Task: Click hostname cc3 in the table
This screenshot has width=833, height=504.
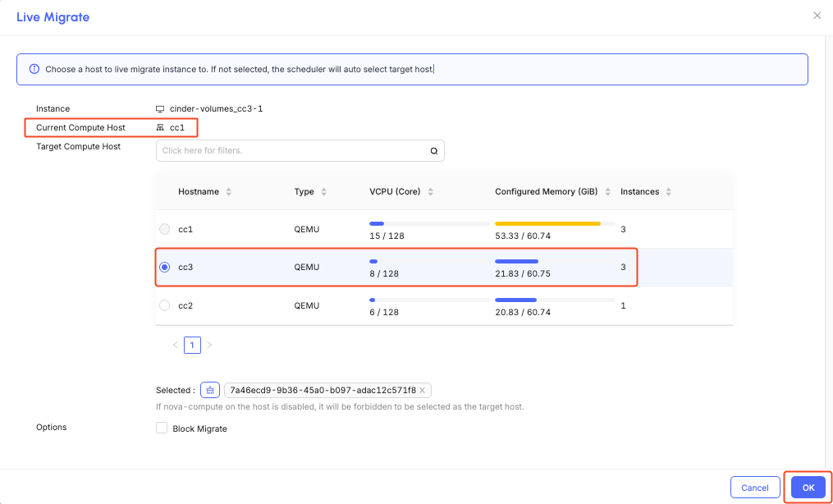Action: pyautogui.click(x=185, y=267)
